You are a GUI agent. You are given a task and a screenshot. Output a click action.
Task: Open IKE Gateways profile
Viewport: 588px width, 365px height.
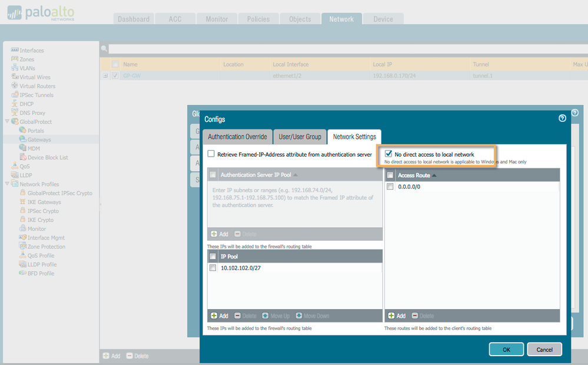(x=44, y=202)
